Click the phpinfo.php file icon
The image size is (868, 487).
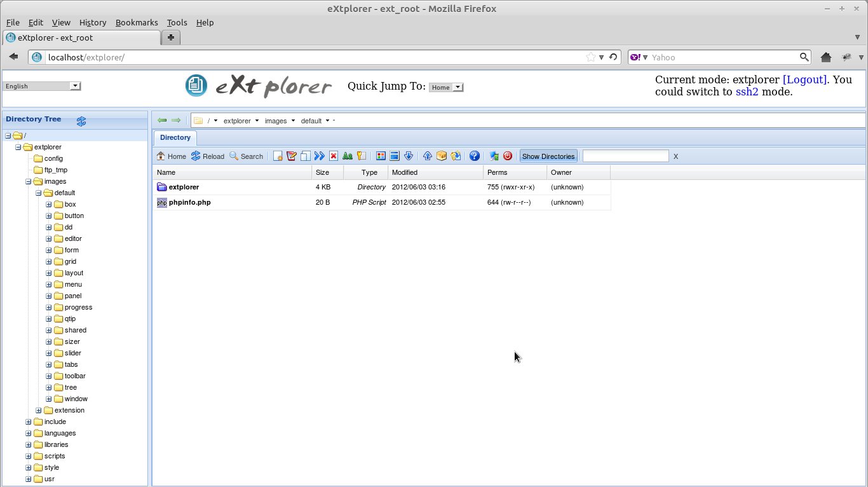coord(161,203)
